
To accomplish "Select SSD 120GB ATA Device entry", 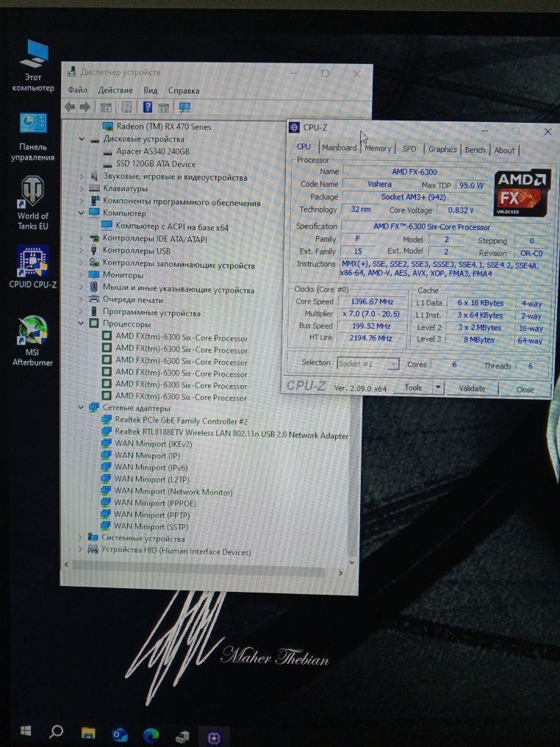I will point(156,163).
